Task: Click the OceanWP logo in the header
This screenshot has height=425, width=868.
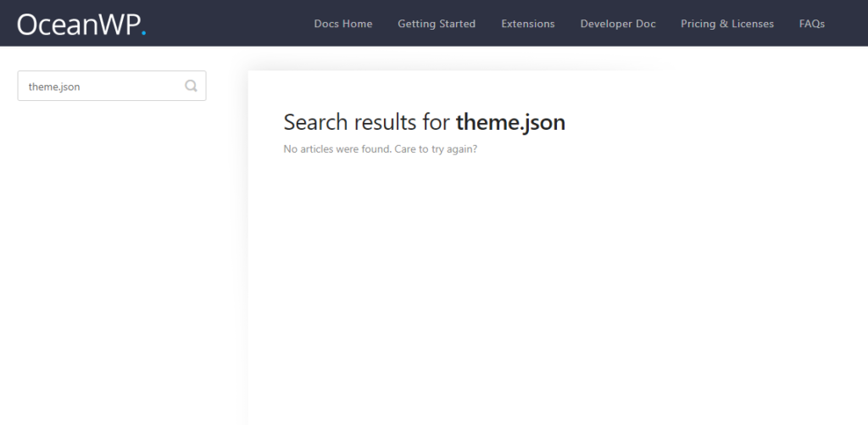Action: 76,24
